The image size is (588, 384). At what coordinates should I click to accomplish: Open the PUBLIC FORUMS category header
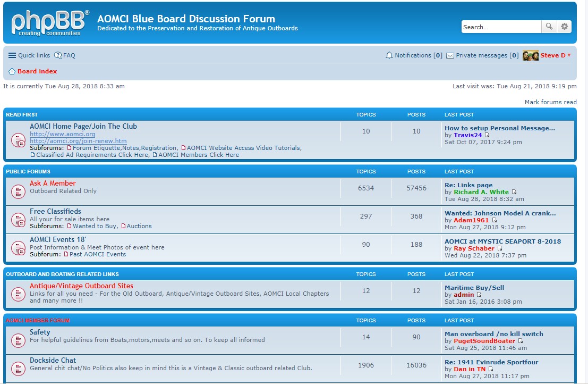28,172
